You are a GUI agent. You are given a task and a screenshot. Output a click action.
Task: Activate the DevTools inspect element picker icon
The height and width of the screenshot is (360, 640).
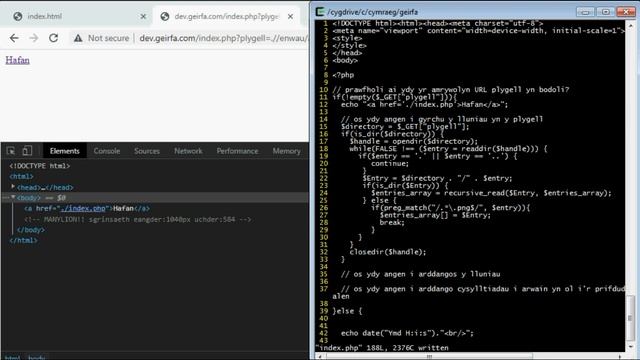pyautogui.click(x=11, y=151)
